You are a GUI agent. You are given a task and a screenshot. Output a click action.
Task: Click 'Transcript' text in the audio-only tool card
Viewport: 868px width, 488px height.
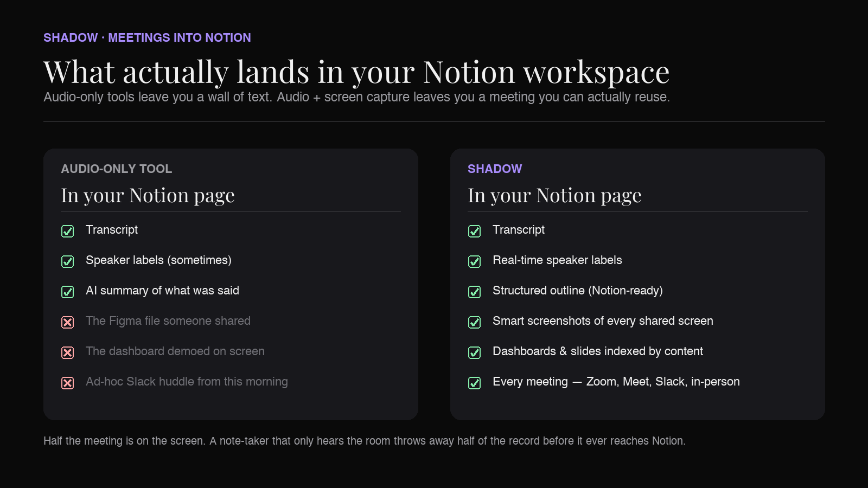click(112, 230)
